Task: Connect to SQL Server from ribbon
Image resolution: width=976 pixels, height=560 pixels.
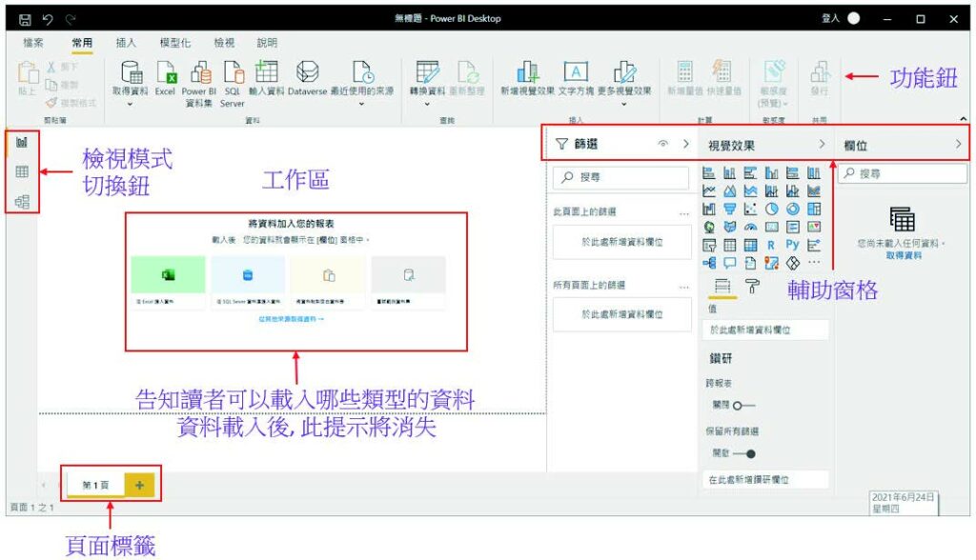Action: [233, 84]
